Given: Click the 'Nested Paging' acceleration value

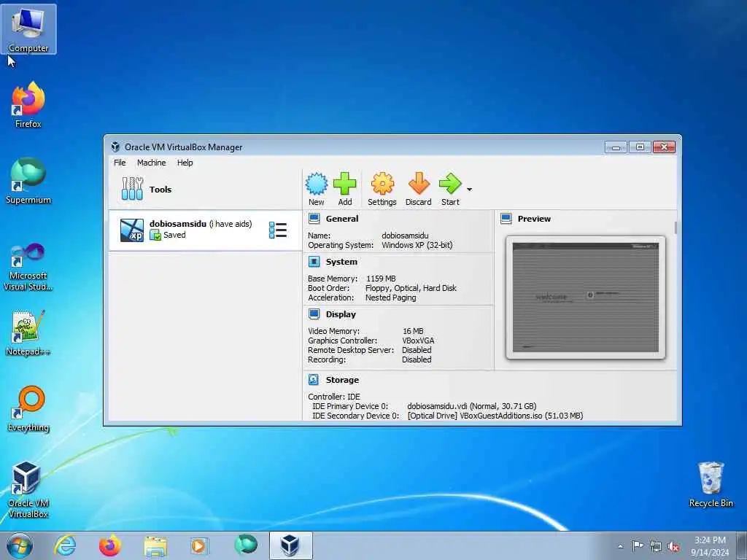Looking at the screenshot, I should pyautogui.click(x=391, y=297).
